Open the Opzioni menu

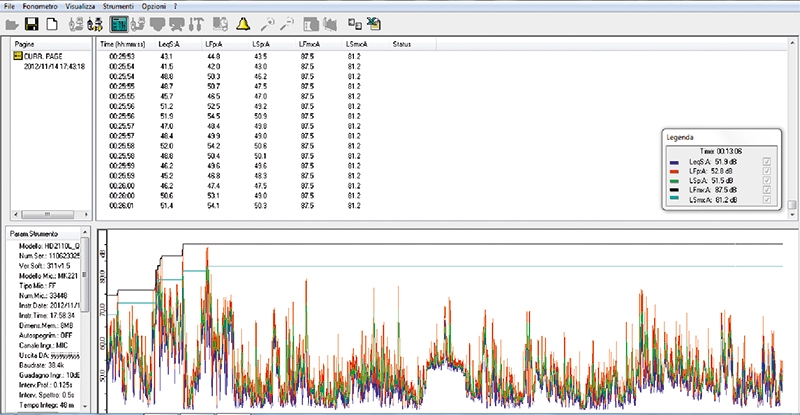point(153,6)
